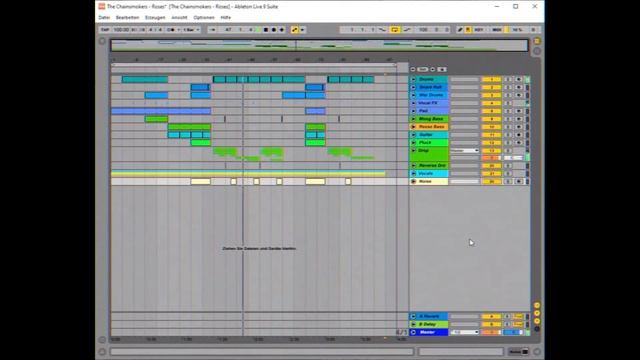Unfold the A Reverb return track

tap(413, 316)
